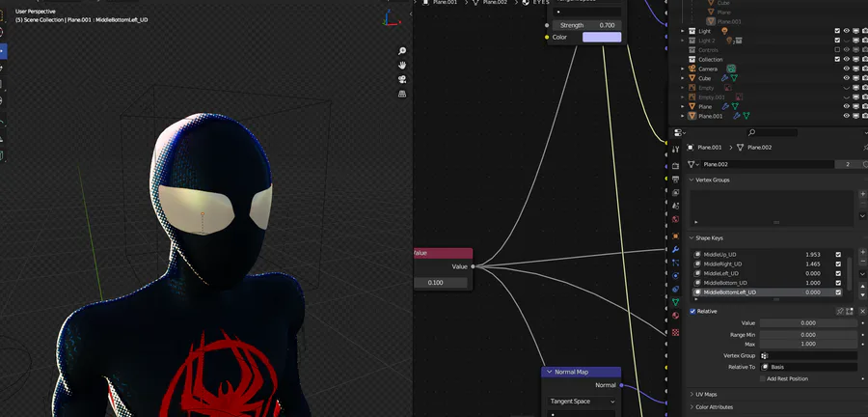Open the View Layer properties tab icon
The height and width of the screenshot is (417, 868).
675,193
